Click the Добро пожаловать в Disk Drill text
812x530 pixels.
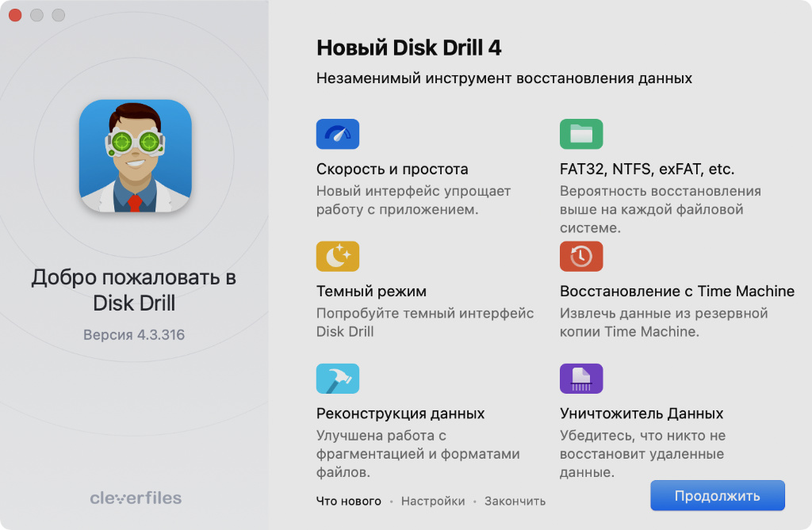133,290
